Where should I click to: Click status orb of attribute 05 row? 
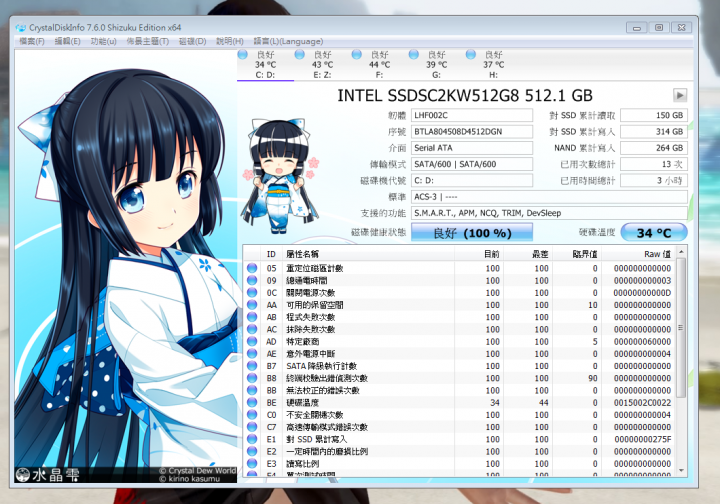pos(252,268)
